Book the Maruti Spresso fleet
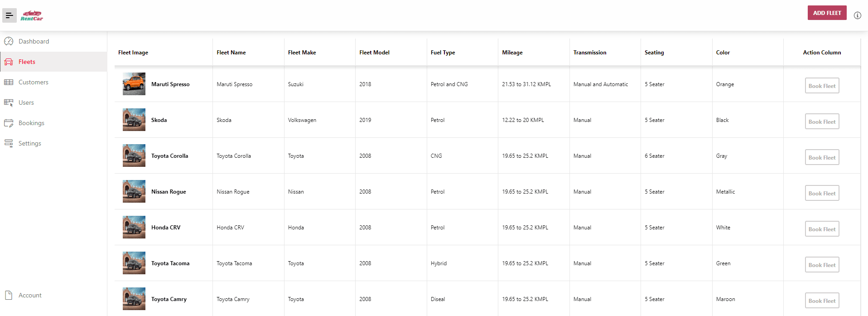Viewport: 868px width, 316px height. [x=822, y=86]
